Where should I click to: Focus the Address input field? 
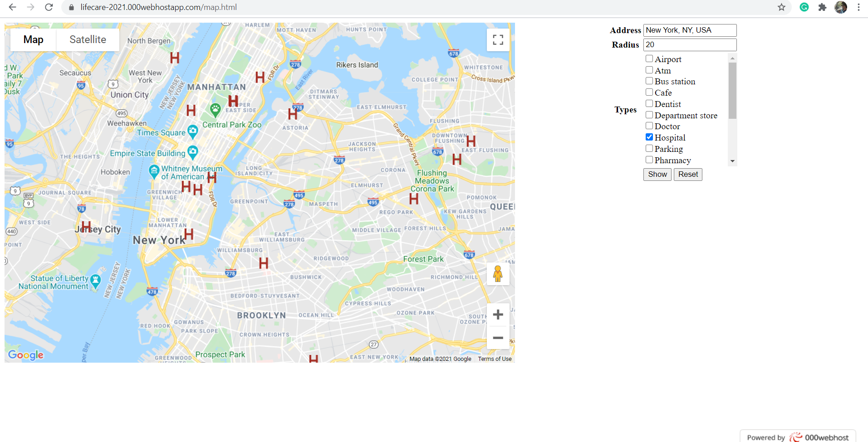tap(690, 30)
